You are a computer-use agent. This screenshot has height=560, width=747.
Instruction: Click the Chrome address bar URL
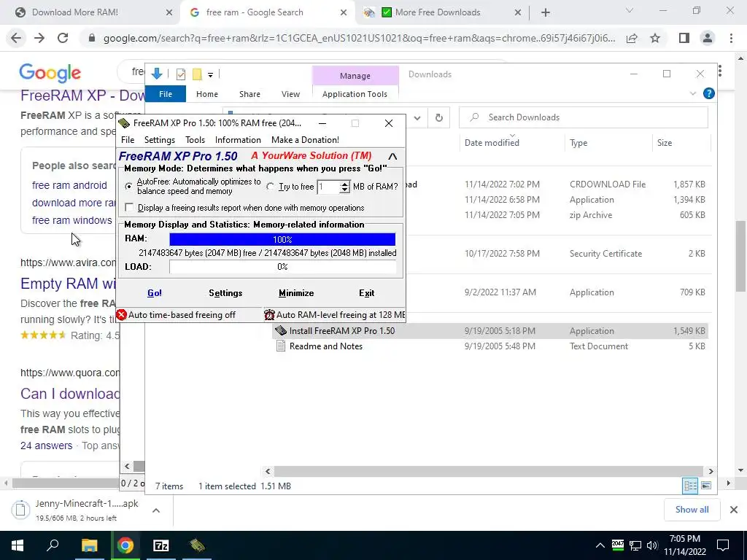coord(359,38)
